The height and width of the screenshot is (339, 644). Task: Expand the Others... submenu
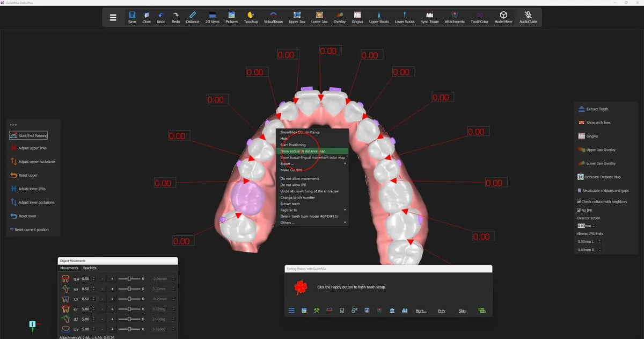pos(312,222)
